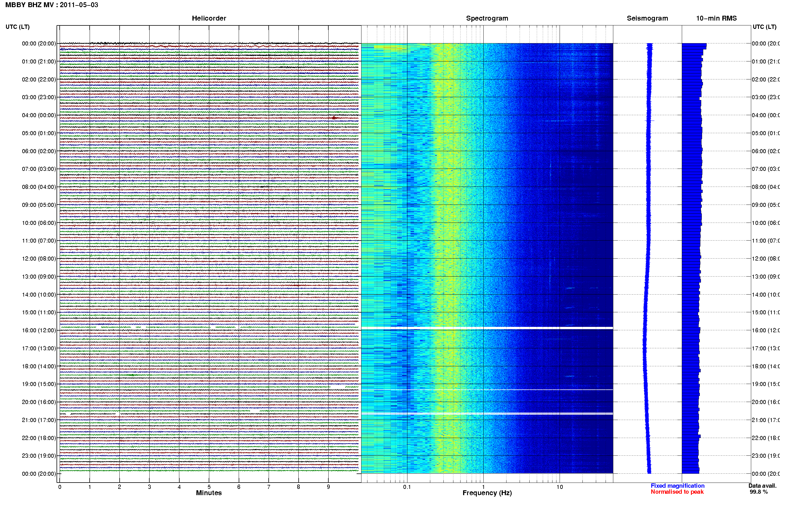The height and width of the screenshot is (508, 812).
Task: Click the left '10:00 (06:00)' time label
Action: 39,223
